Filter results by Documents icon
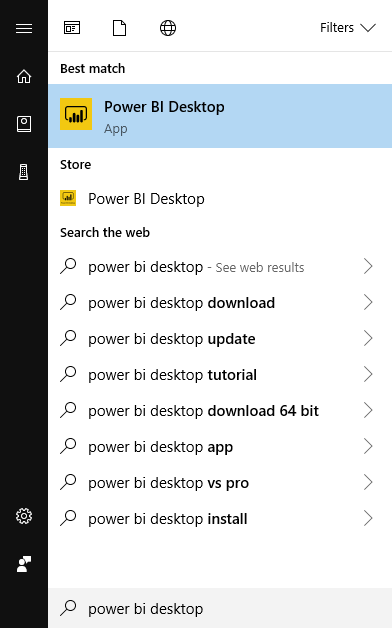This screenshot has width=392, height=628. tap(119, 28)
